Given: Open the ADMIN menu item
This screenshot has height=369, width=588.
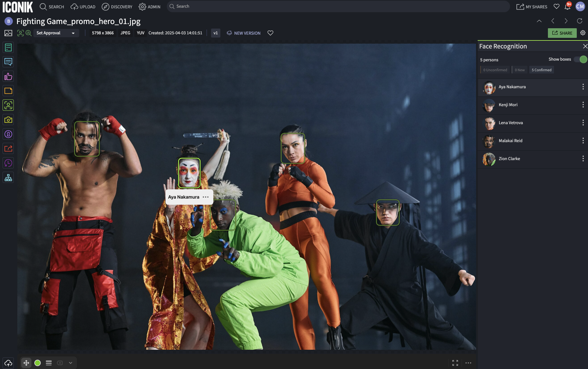Looking at the screenshot, I should click(150, 7).
